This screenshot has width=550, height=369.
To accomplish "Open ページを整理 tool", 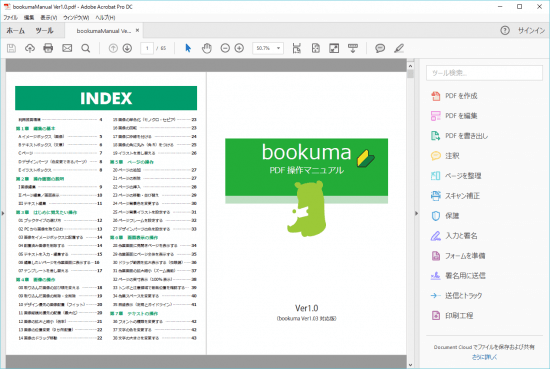I will click(x=456, y=176).
